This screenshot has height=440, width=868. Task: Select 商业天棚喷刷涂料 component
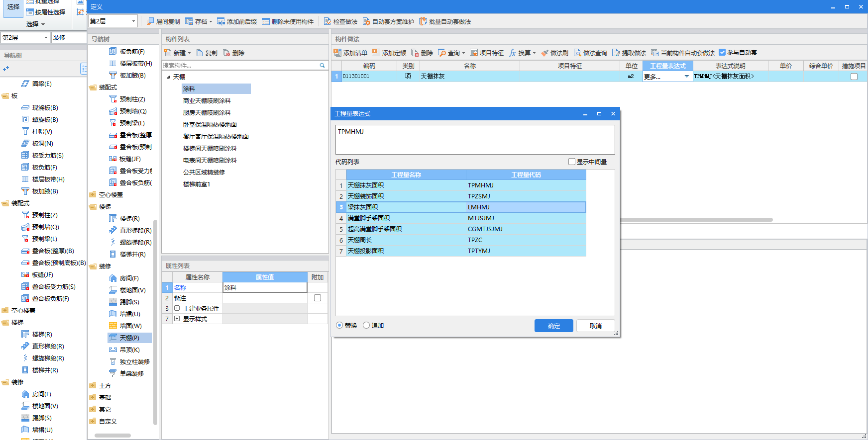point(207,100)
